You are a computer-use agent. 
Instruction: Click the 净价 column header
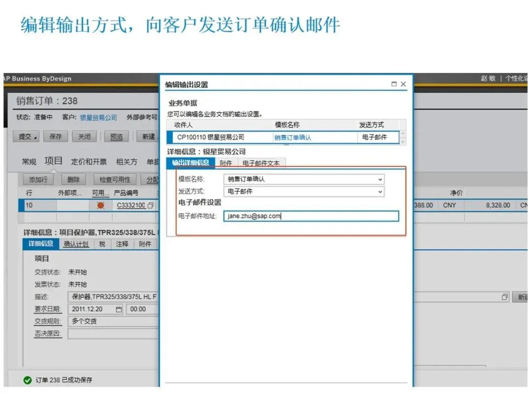pos(456,193)
